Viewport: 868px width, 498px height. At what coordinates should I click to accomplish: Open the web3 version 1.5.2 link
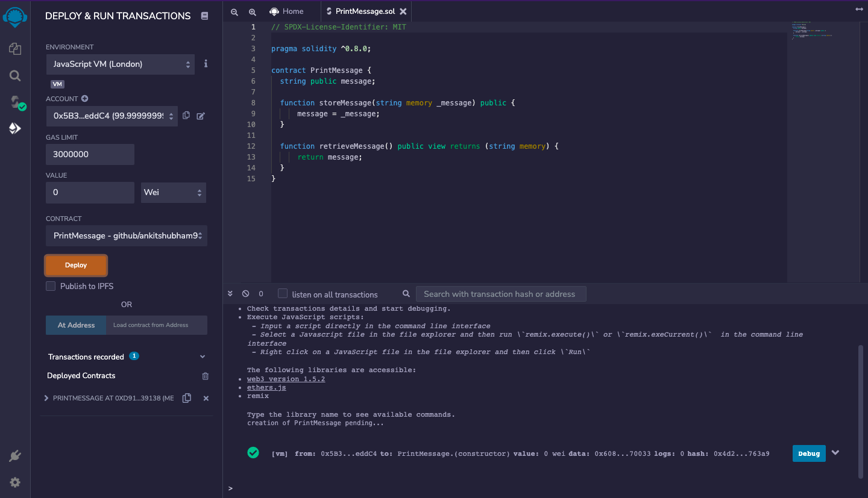pyautogui.click(x=286, y=379)
